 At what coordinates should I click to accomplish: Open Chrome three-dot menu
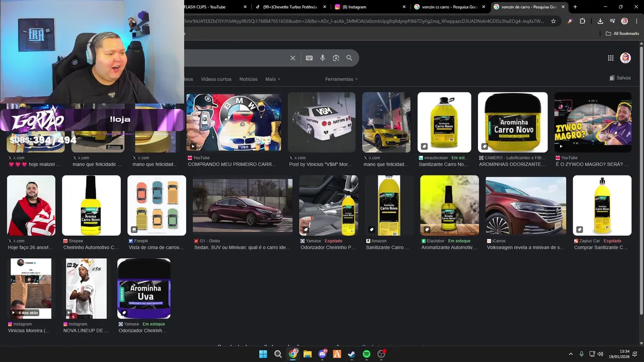click(636, 21)
